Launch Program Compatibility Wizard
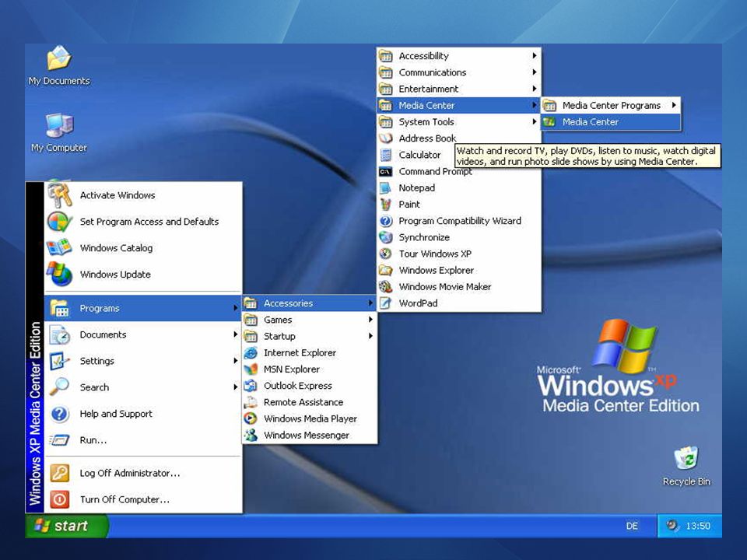Screen dimensions: 747x560 coord(459,221)
